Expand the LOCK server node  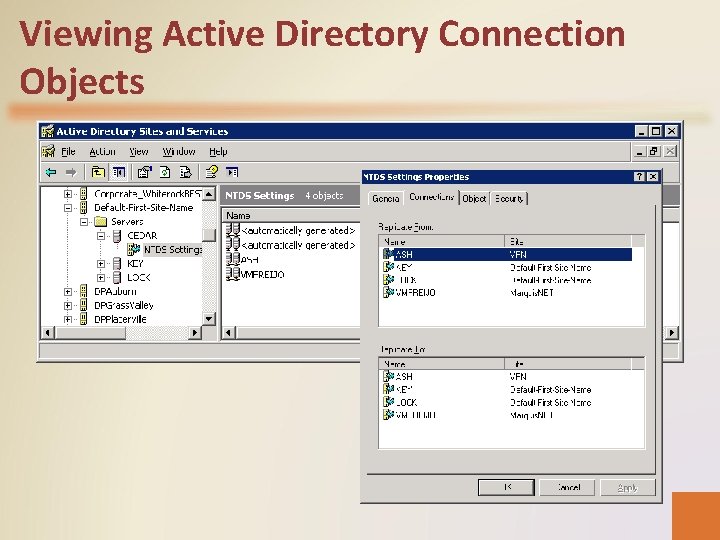coord(101,278)
